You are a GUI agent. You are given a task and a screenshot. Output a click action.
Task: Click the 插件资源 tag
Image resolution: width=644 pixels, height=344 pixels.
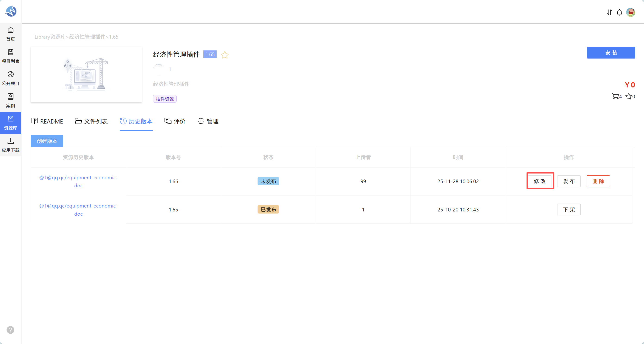click(x=165, y=99)
